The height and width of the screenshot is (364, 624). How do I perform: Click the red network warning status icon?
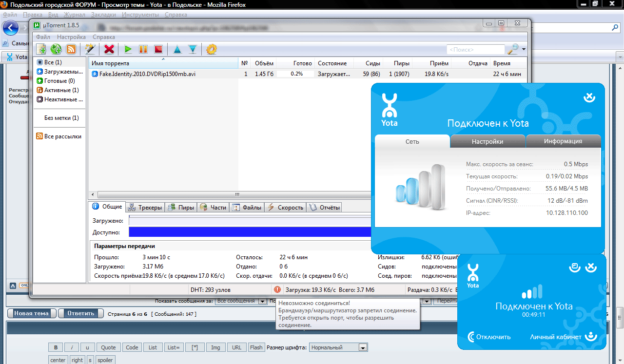pos(277,289)
